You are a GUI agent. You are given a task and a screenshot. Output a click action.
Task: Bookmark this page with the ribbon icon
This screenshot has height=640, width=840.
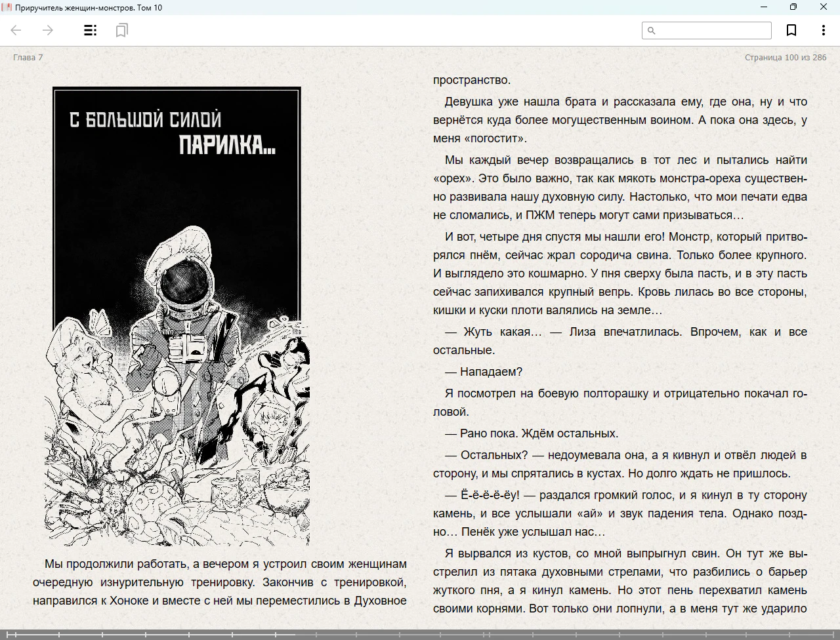pyautogui.click(x=791, y=30)
